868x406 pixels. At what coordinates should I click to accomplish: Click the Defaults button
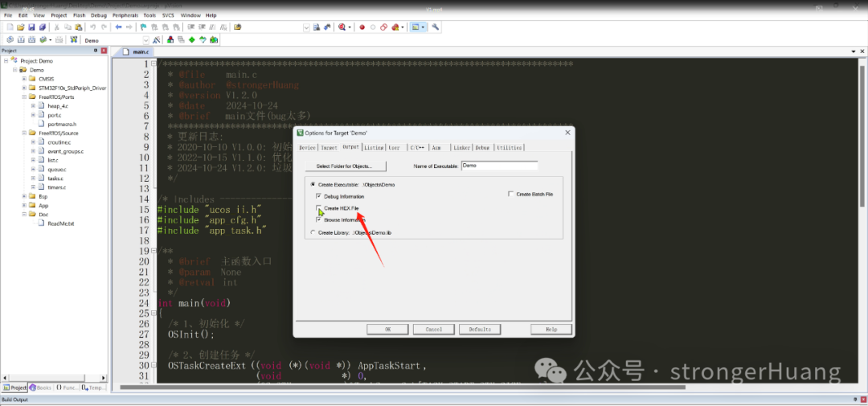[479, 329]
